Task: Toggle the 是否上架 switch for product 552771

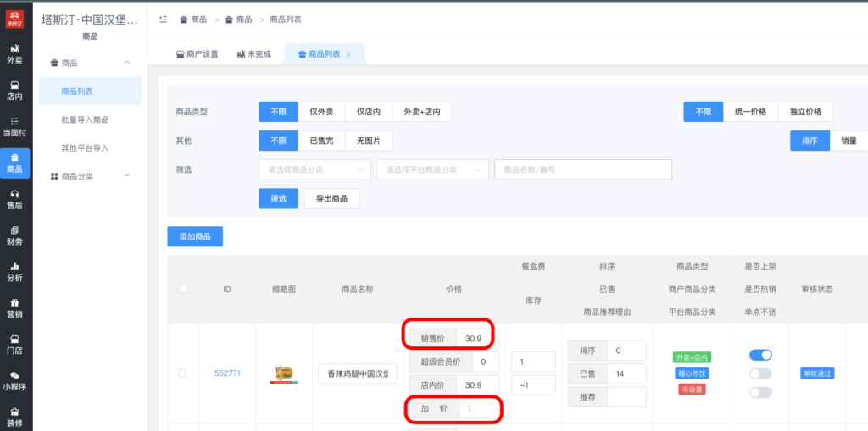Action: tap(760, 355)
